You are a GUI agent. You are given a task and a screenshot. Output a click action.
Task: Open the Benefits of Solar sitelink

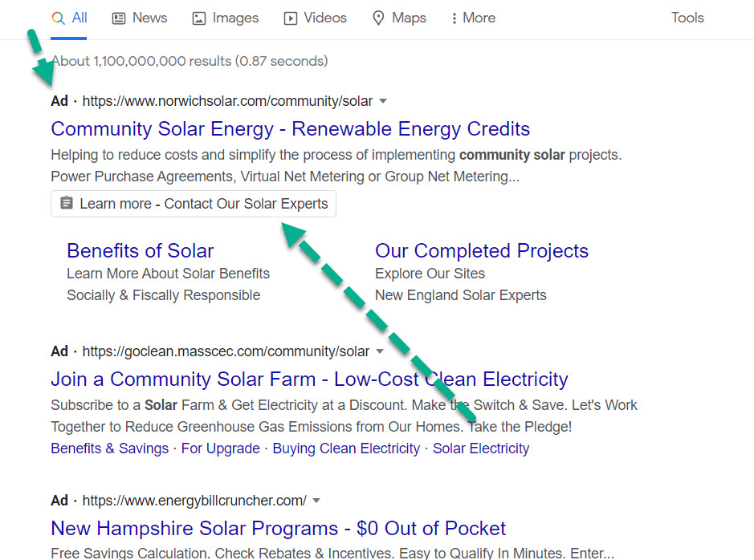click(x=140, y=251)
